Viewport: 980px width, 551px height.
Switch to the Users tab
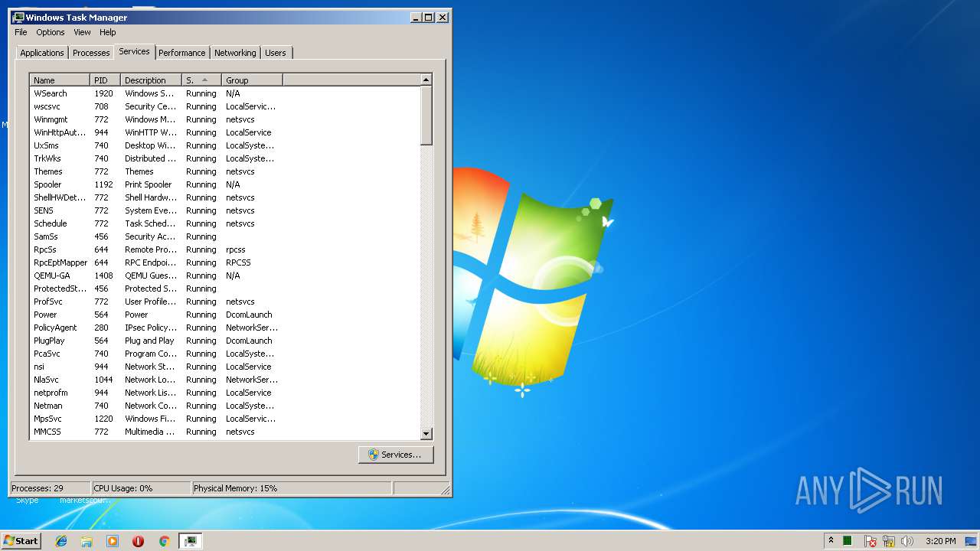coord(276,53)
